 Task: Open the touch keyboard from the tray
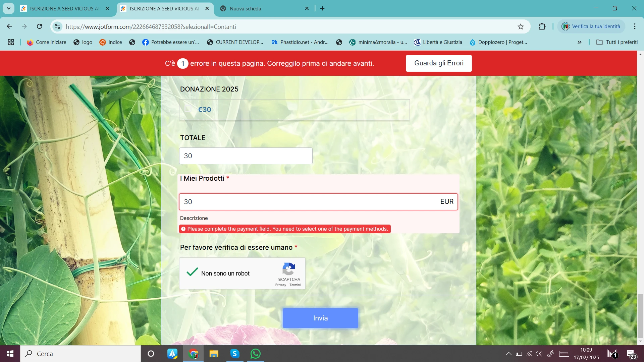pyautogui.click(x=564, y=354)
